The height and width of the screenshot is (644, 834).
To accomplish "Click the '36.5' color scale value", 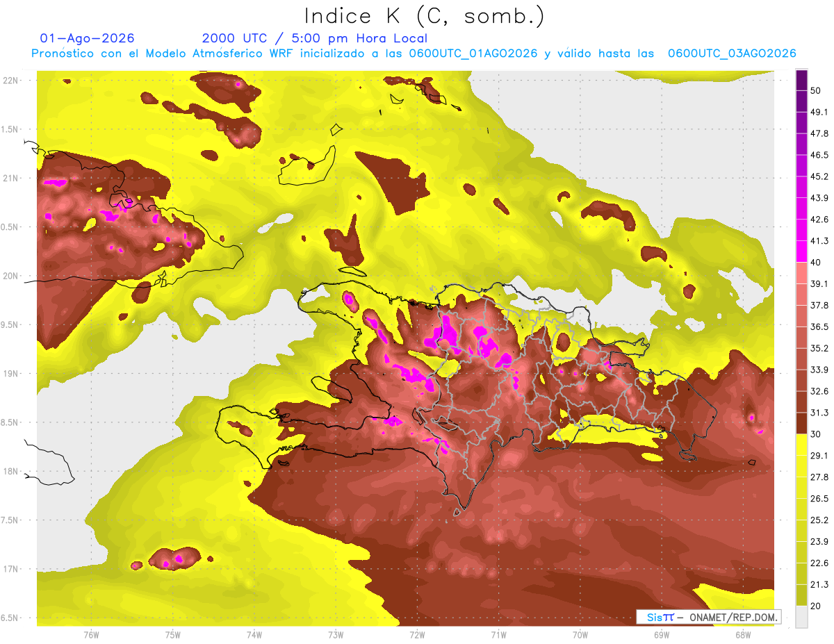I will (x=819, y=327).
